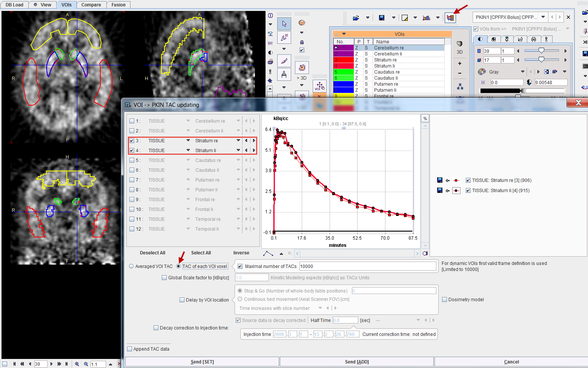The image size is (588, 368).
Task: Open the Striatum li region dropdown in row 4
Action: pyautogui.click(x=238, y=151)
